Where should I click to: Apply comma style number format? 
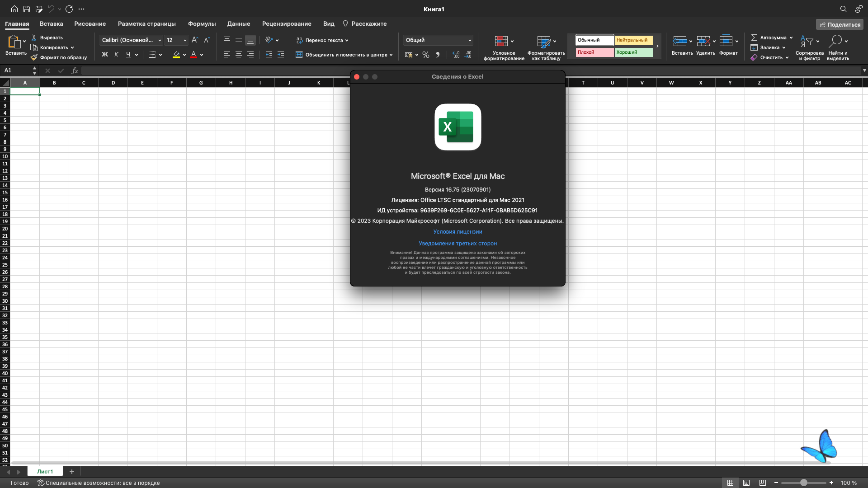(x=438, y=55)
